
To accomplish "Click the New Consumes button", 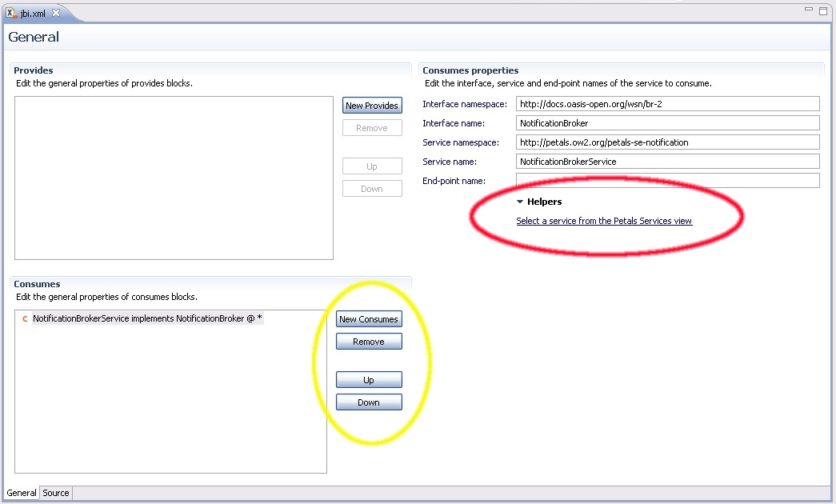I will click(369, 319).
